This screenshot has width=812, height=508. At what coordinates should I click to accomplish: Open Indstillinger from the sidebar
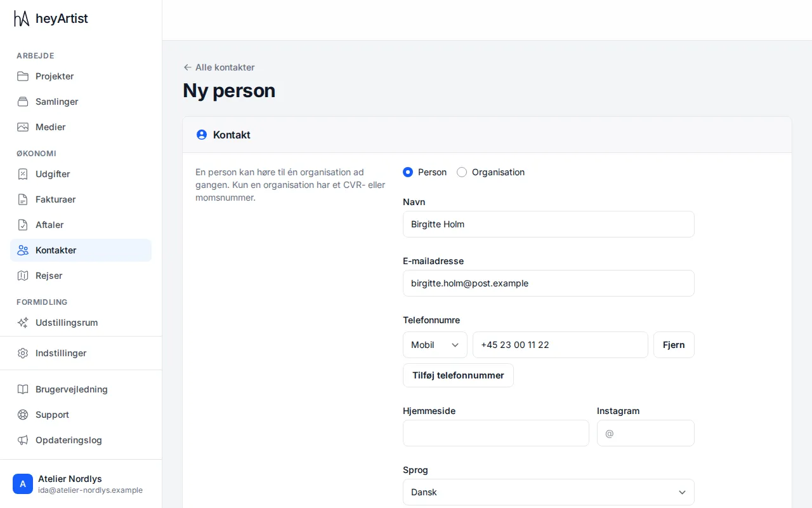pos(81,353)
